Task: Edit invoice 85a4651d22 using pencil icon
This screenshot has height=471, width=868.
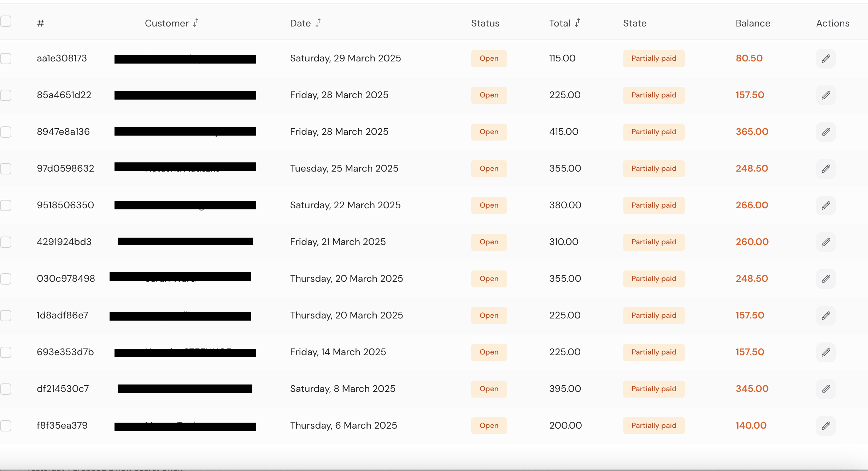Action: click(826, 95)
